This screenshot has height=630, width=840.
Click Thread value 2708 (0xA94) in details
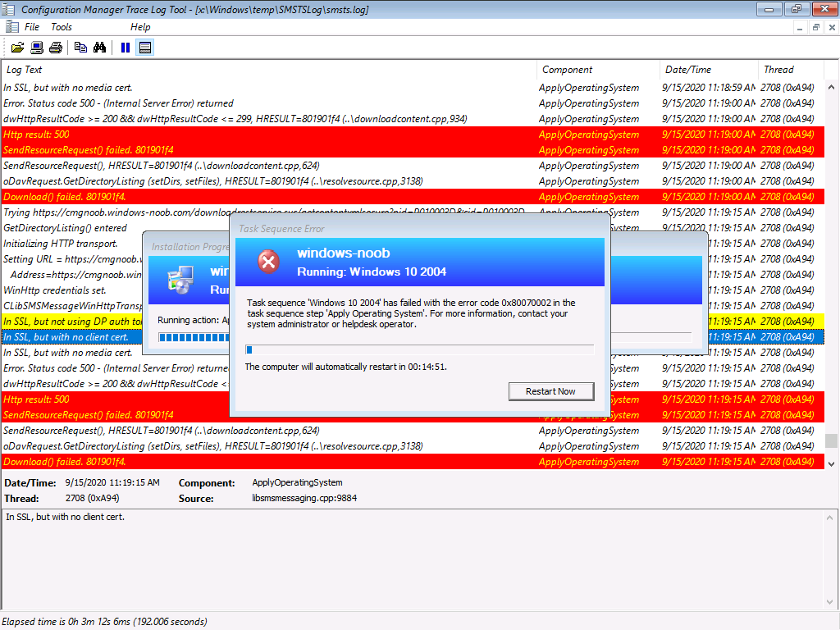(92, 498)
